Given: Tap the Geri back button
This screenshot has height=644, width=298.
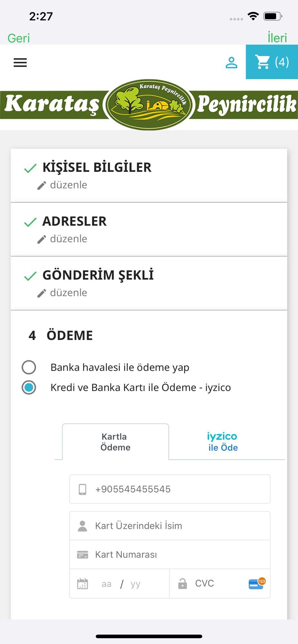Looking at the screenshot, I should click(x=19, y=38).
